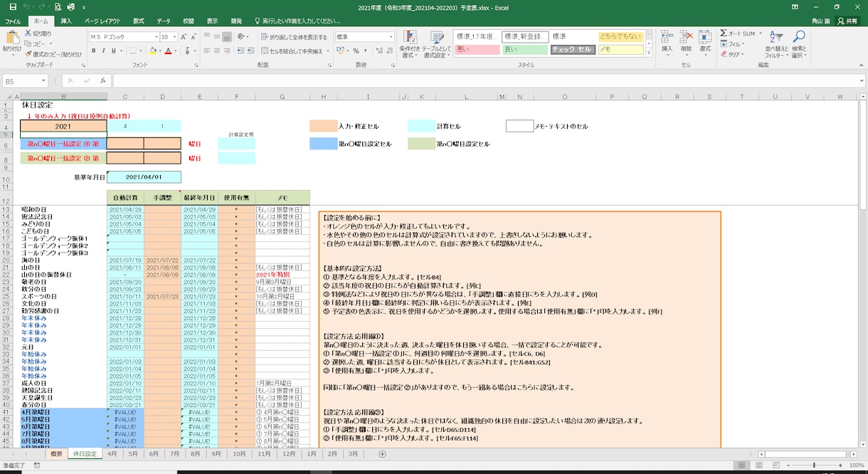Click Merge & Center (セルを結合して中央揃え) button

click(x=292, y=51)
